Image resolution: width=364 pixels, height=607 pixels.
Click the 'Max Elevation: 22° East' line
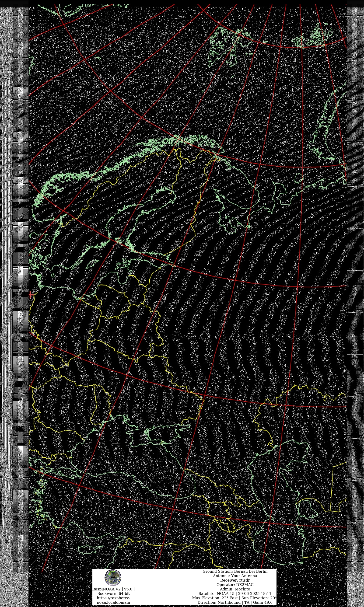pyautogui.click(x=234, y=598)
